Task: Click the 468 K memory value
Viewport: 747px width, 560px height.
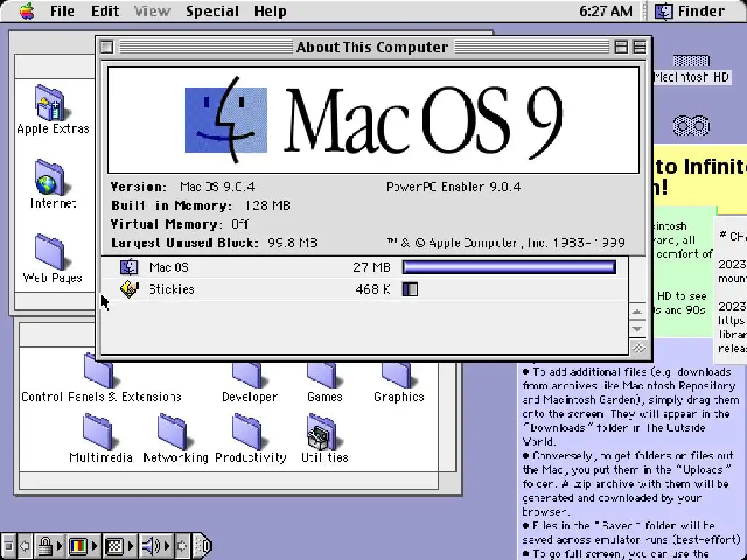Action: coord(373,289)
